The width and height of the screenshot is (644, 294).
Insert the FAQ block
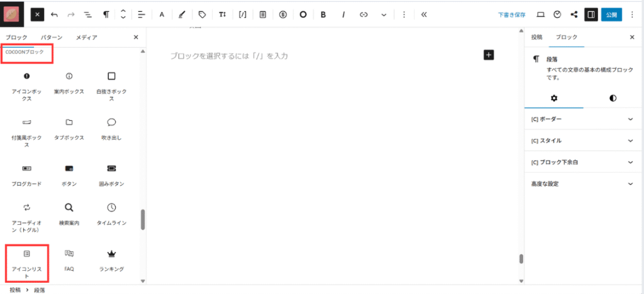[69, 260]
